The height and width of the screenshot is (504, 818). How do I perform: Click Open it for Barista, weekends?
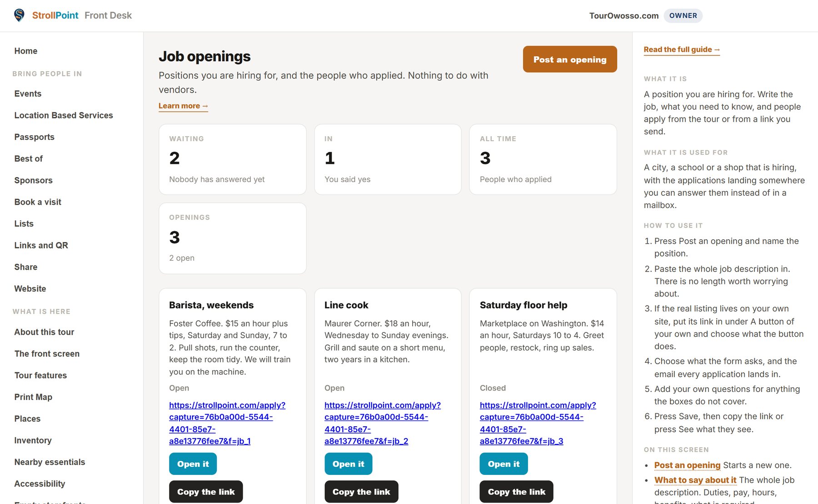pyautogui.click(x=193, y=464)
